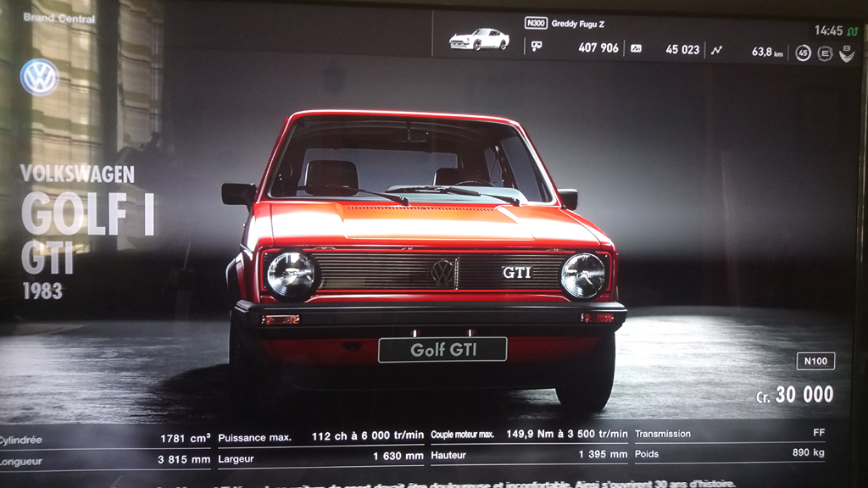
Task: Click the Largeur label
Action: point(236,458)
